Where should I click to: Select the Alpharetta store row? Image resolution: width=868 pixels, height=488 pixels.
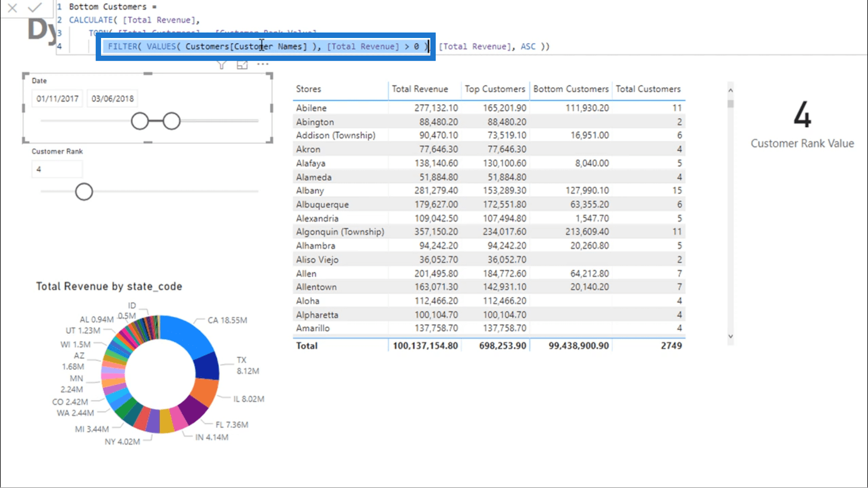[488, 314]
